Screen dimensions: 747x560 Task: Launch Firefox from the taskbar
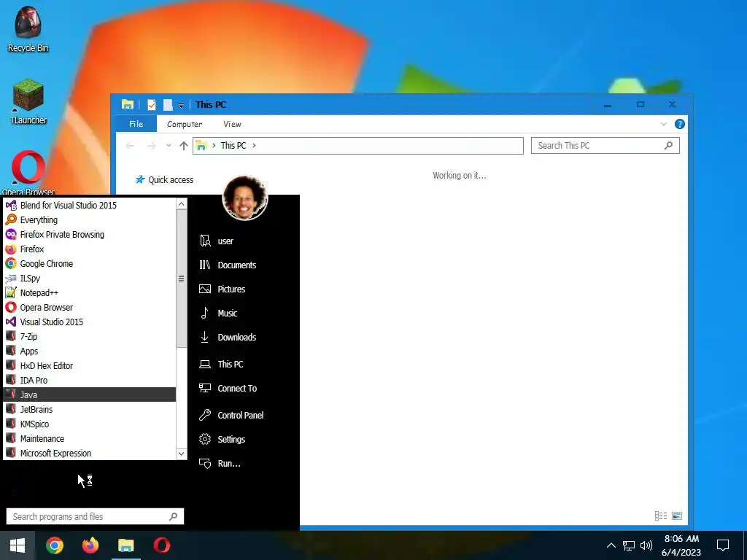pyautogui.click(x=90, y=545)
